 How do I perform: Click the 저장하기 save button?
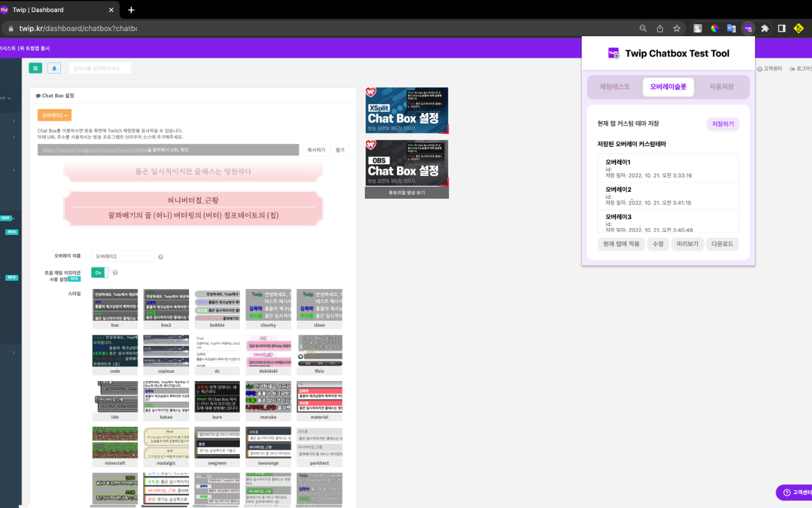pyautogui.click(x=723, y=124)
